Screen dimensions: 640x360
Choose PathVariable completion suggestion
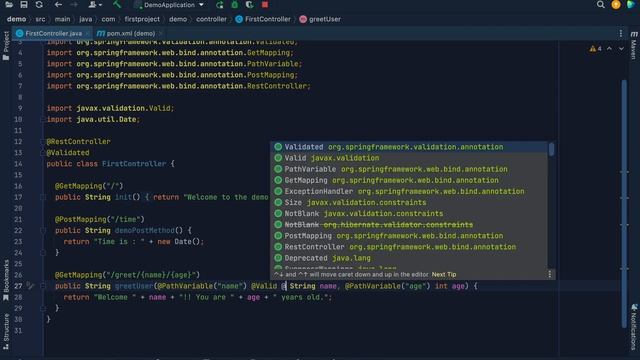409,169
